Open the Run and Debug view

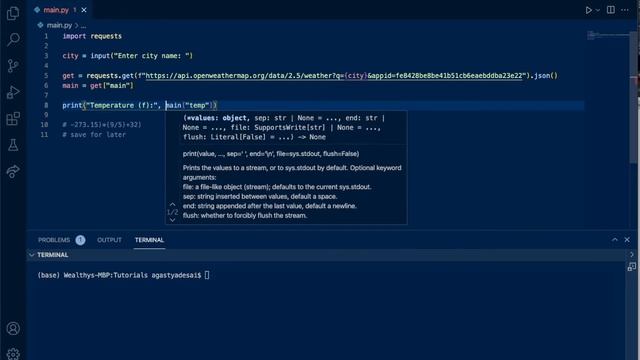(x=13, y=92)
